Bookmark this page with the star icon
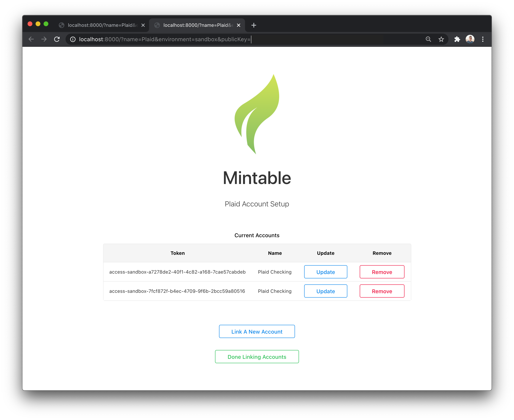Image resolution: width=514 pixels, height=420 pixels. tap(441, 39)
